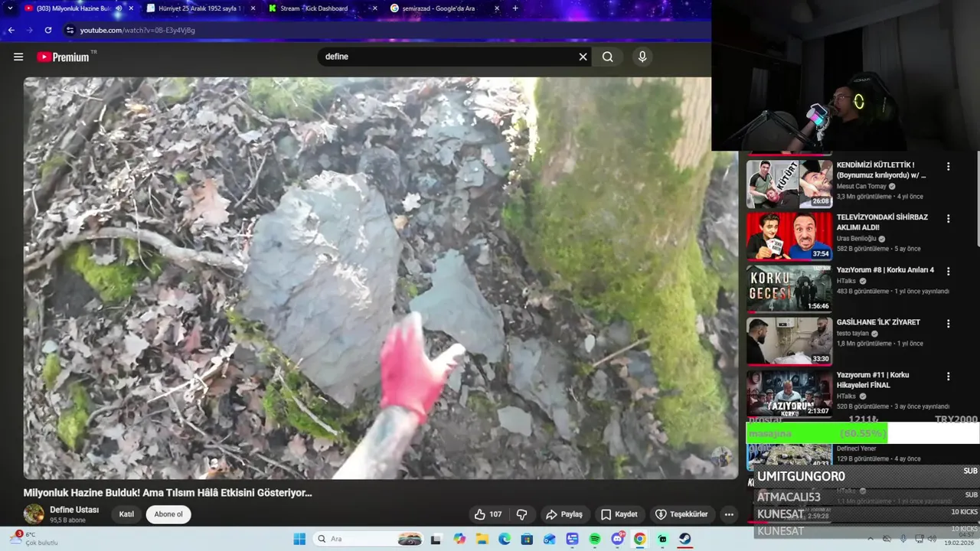Open Spotify from the taskbar
980x551 pixels.
click(595, 539)
